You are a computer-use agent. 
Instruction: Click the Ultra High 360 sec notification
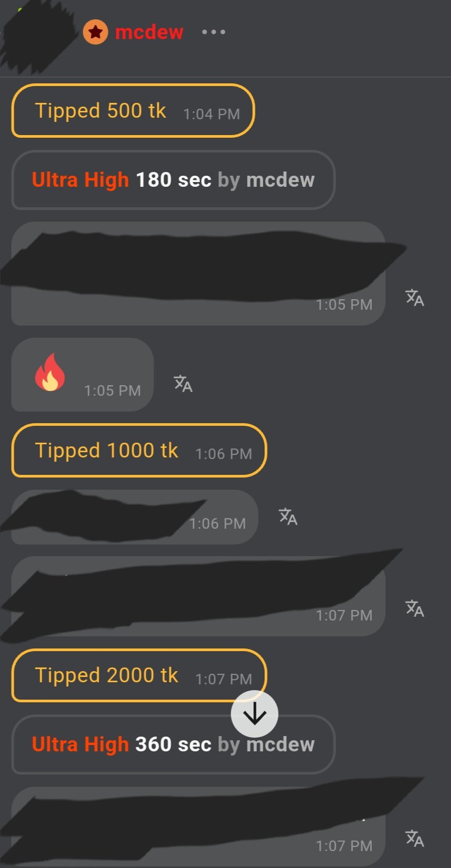173,745
